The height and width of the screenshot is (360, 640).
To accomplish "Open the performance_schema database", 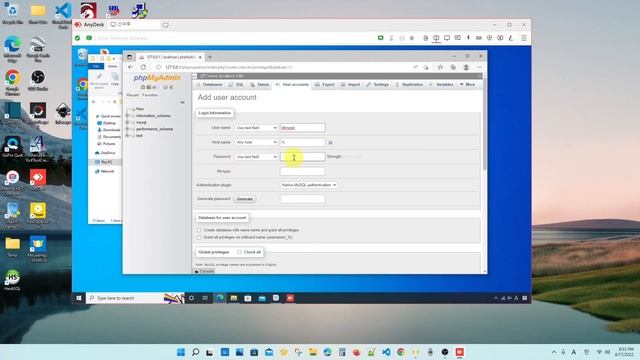I will [154, 129].
